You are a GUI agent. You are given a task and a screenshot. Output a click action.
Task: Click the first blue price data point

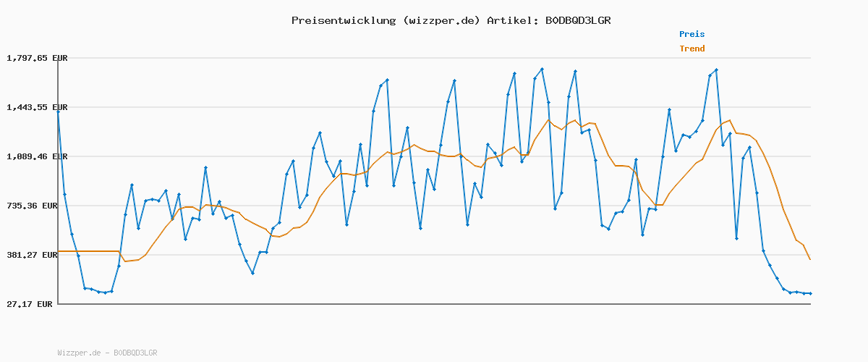click(x=58, y=112)
